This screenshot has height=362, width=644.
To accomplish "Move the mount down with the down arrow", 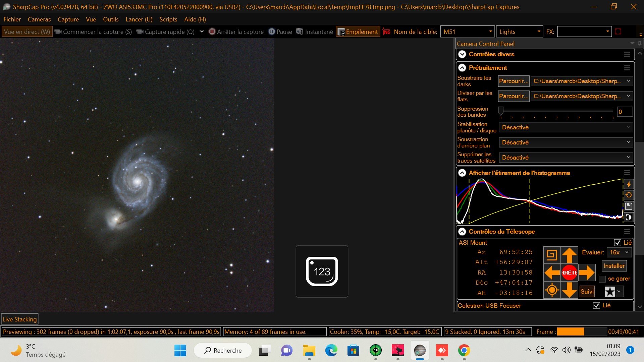I will 569,290.
